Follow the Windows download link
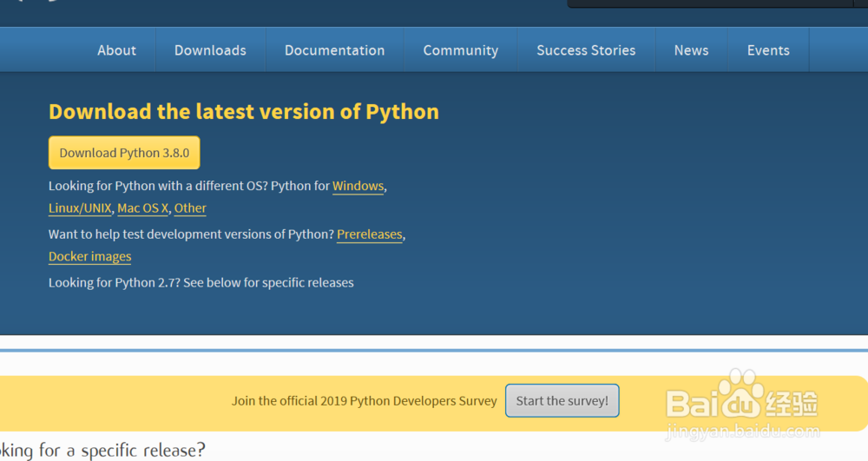Image resolution: width=868 pixels, height=461 pixels. 358,186
